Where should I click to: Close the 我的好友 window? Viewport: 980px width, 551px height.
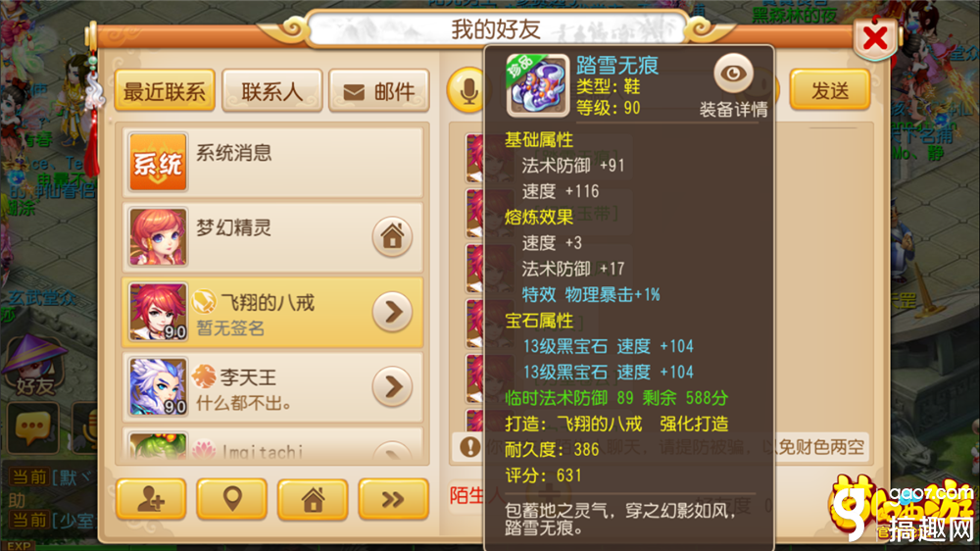pyautogui.click(x=875, y=38)
